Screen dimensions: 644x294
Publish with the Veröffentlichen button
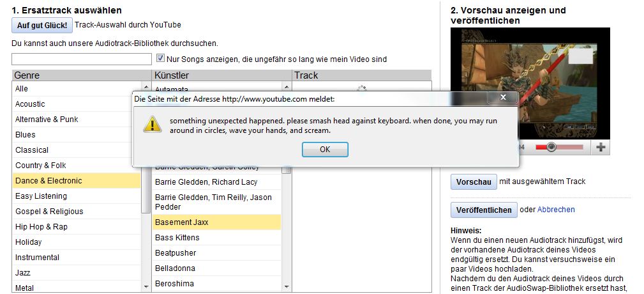(x=484, y=210)
